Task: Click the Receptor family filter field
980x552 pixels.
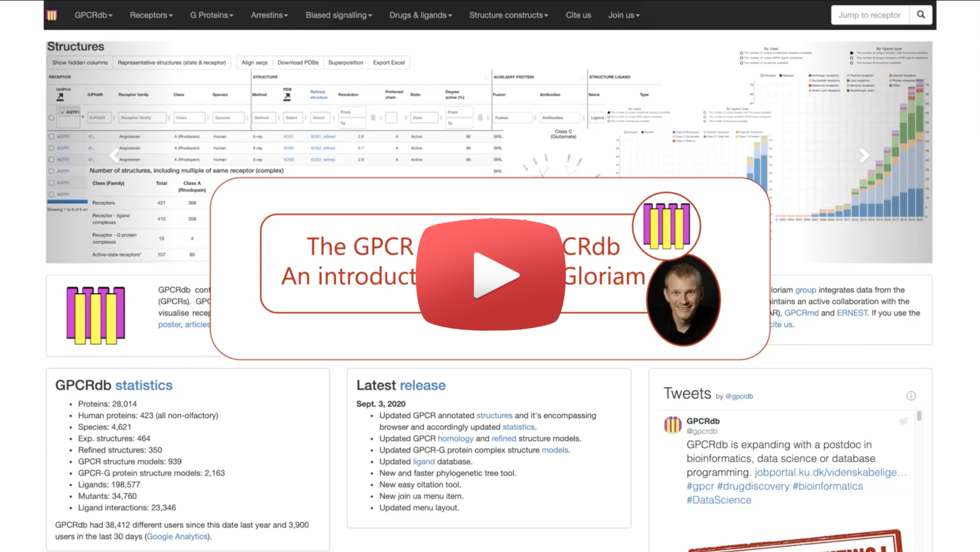Action: 142,118
